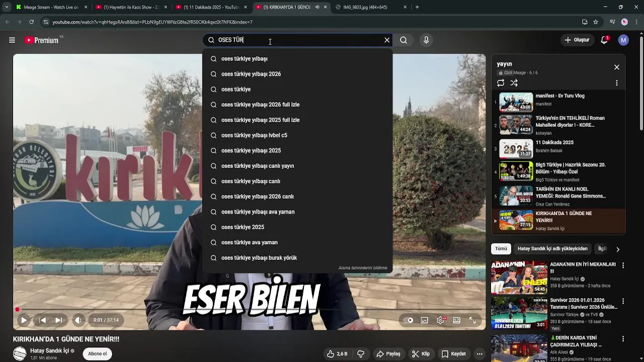Toggle playlist loop
This screenshot has height=362, width=644.
[501, 83]
